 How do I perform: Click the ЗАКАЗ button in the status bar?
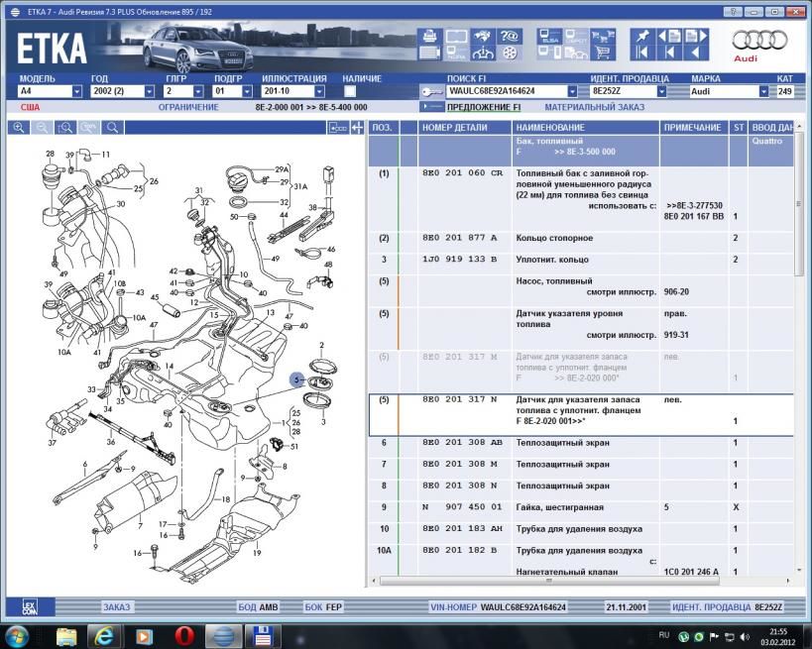116,606
